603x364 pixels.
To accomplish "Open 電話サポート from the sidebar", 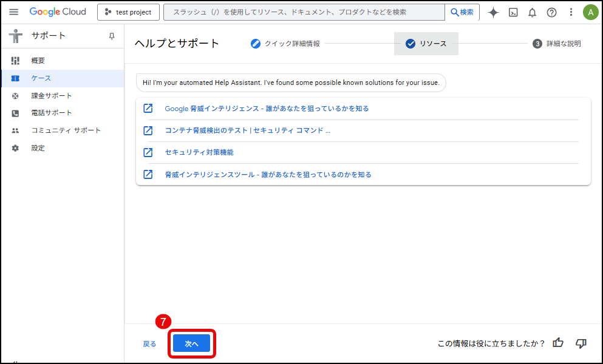I will tap(52, 113).
